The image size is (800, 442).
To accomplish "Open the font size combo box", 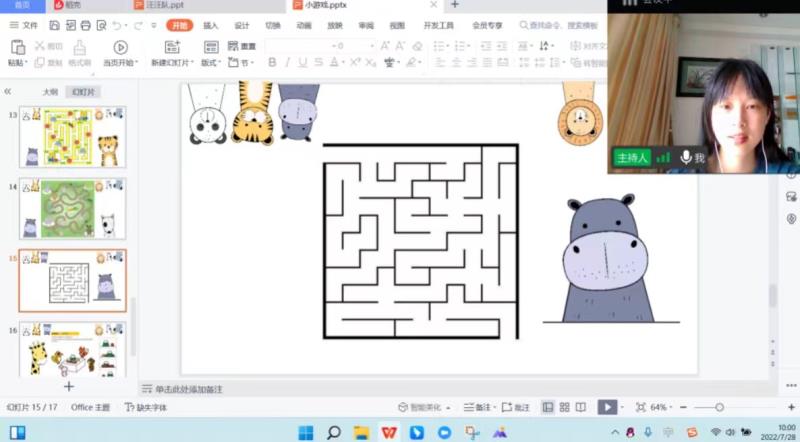I will pos(353,46).
